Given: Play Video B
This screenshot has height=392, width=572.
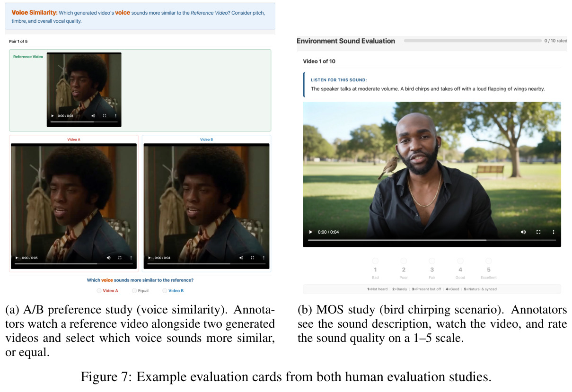Looking at the screenshot, I should 150,258.
